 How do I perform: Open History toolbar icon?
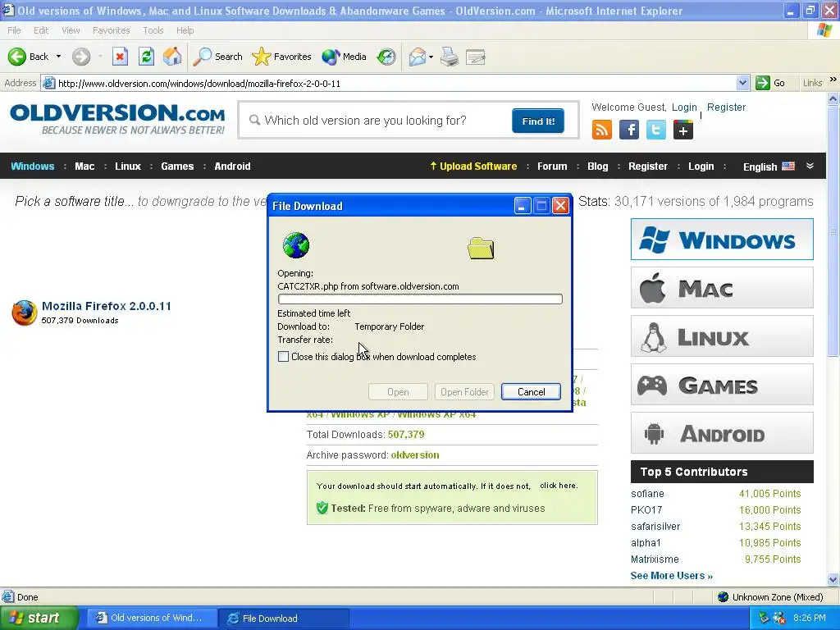tap(386, 57)
